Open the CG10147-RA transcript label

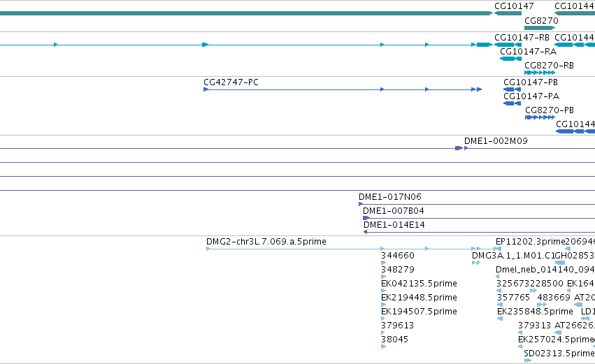[x=528, y=52]
